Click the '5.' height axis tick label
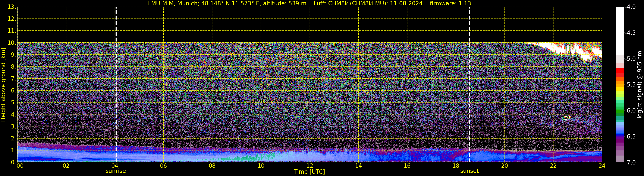This screenshot has height=176, width=644. [13, 102]
